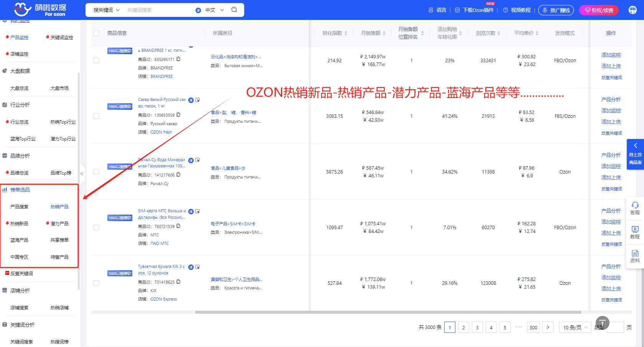
Task: Copy product ID 135653559
Action: pyautogui.click(x=178, y=115)
